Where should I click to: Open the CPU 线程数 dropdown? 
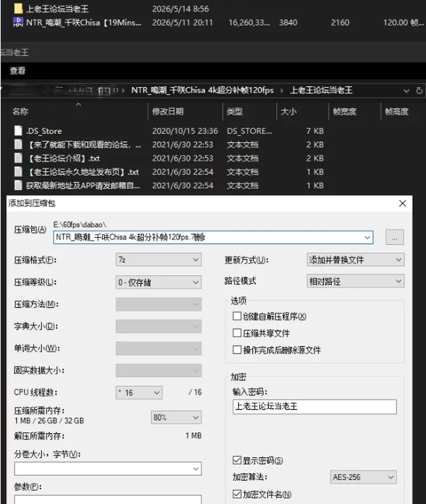pyautogui.click(x=139, y=392)
